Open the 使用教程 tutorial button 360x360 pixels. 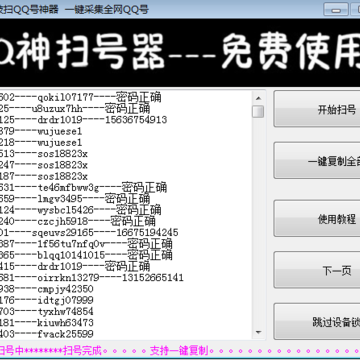(317, 219)
